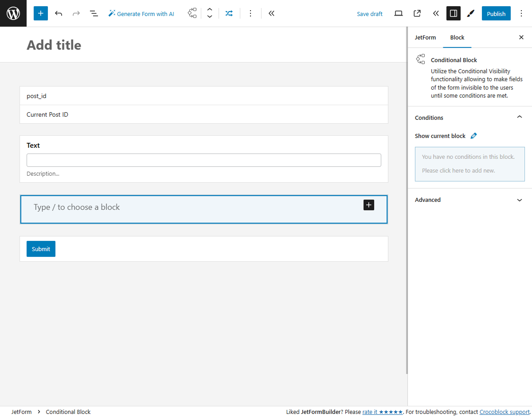Click the Text field input box

(204, 160)
